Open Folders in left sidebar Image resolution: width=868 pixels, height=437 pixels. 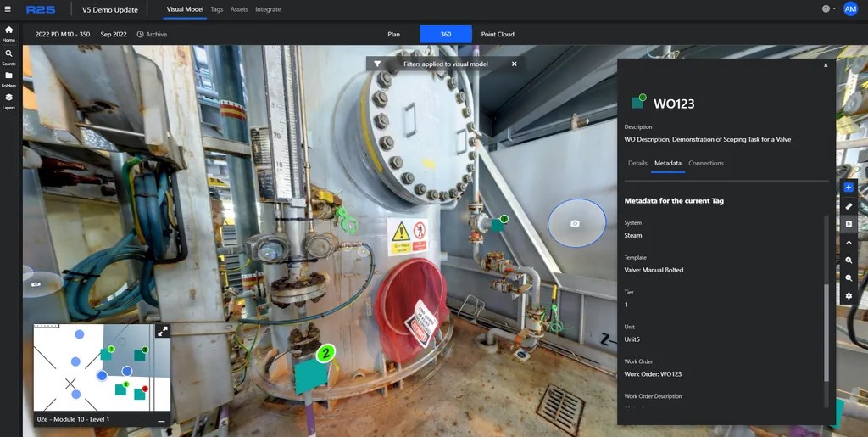point(8,78)
